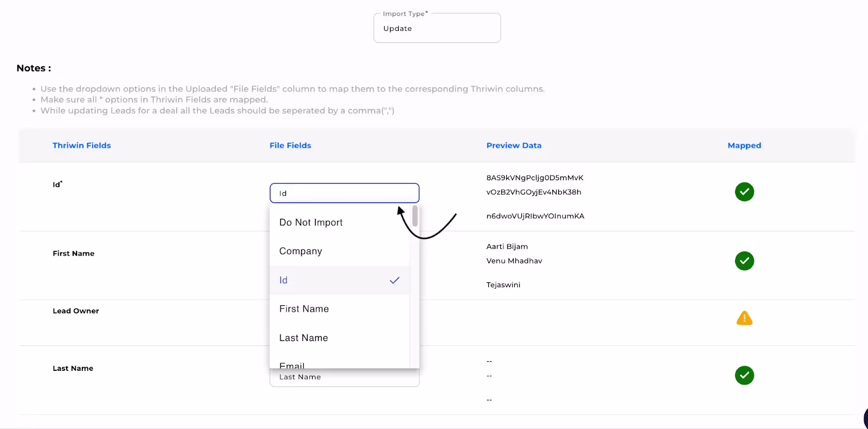Image resolution: width=868 pixels, height=429 pixels.
Task: Click the green mapped checkmark for Id row
Action: point(744,192)
